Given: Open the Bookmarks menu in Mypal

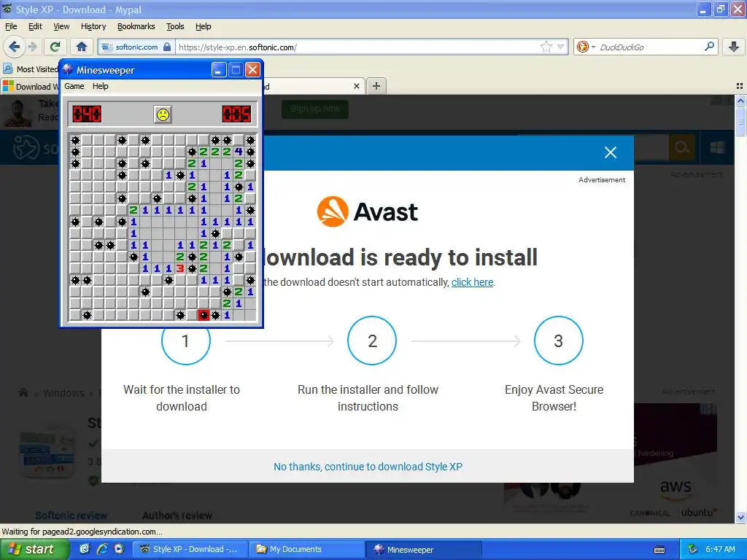Looking at the screenshot, I should click(136, 26).
